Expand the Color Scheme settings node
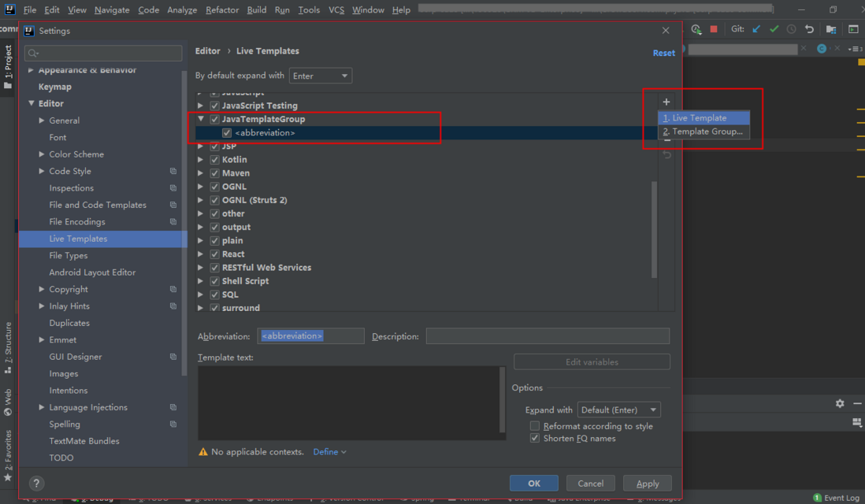Image resolution: width=865 pixels, height=504 pixels. [42, 154]
